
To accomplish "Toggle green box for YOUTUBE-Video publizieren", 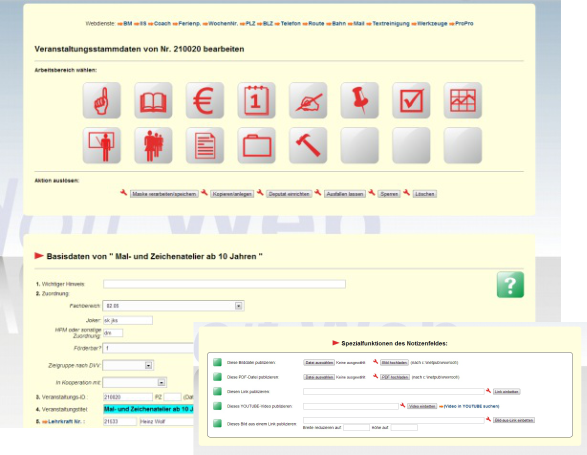I will click(218, 406).
